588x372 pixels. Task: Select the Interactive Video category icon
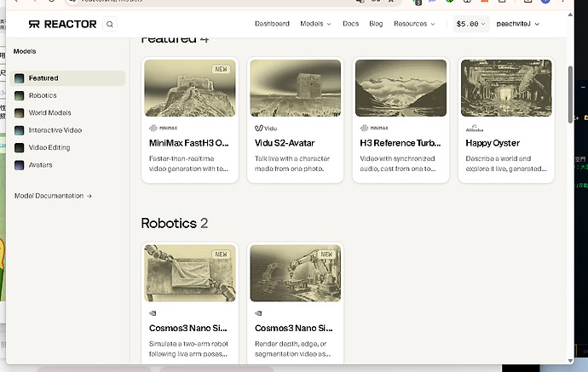click(x=19, y=130)
